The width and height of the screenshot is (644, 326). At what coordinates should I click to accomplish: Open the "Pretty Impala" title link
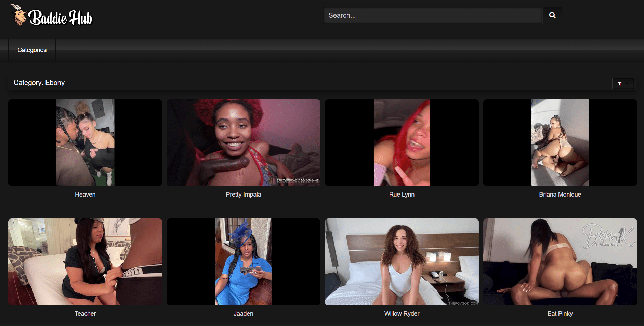(243, 195)
